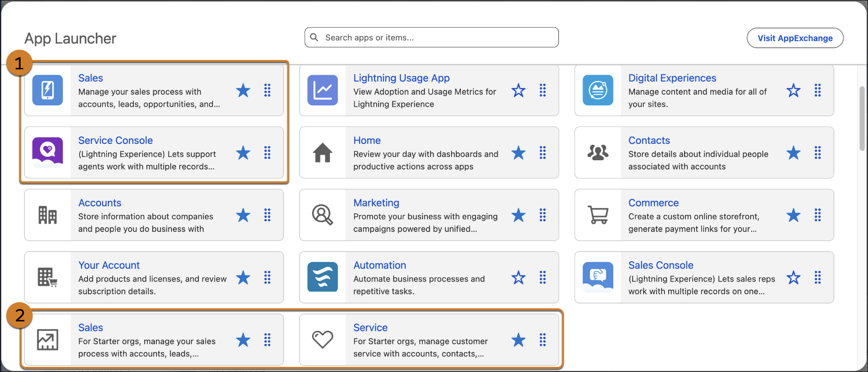Open the Sales Console link
The width and height of the screenshot is (868, 372).
(x=661, y=265)
